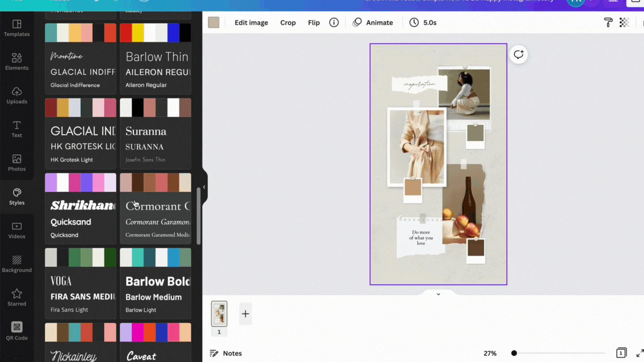Click the 27% zoom level

pyautogui.click(x=490, y=353)
